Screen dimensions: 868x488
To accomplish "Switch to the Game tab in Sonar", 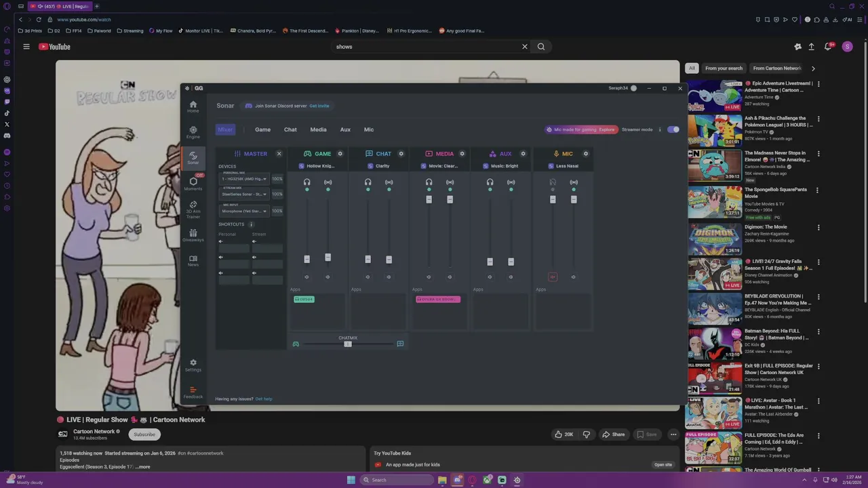I will 262,129.
